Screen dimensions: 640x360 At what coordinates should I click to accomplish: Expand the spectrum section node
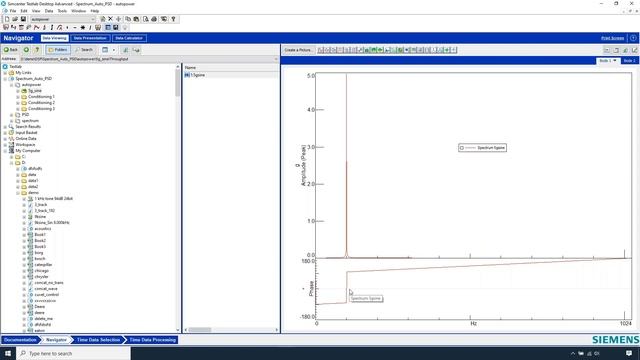point(12,121)
